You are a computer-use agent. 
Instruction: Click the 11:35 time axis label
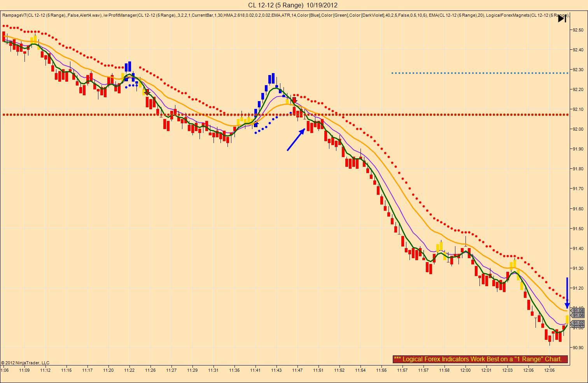coord(234,370)
